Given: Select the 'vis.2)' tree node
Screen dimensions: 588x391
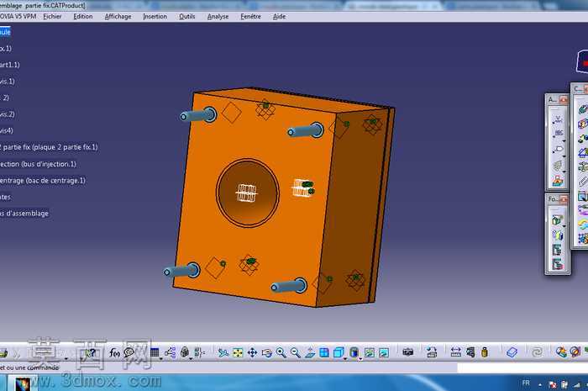Looking at the screenshot, I should coord(7,114).
